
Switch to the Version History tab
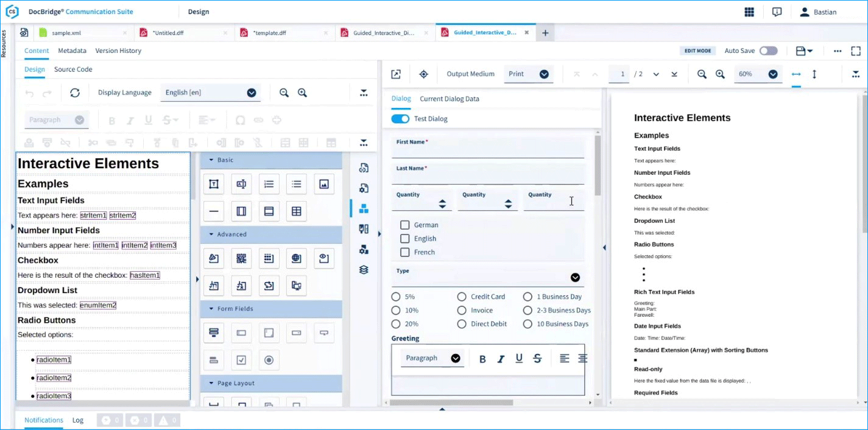(x=118, y=51)
